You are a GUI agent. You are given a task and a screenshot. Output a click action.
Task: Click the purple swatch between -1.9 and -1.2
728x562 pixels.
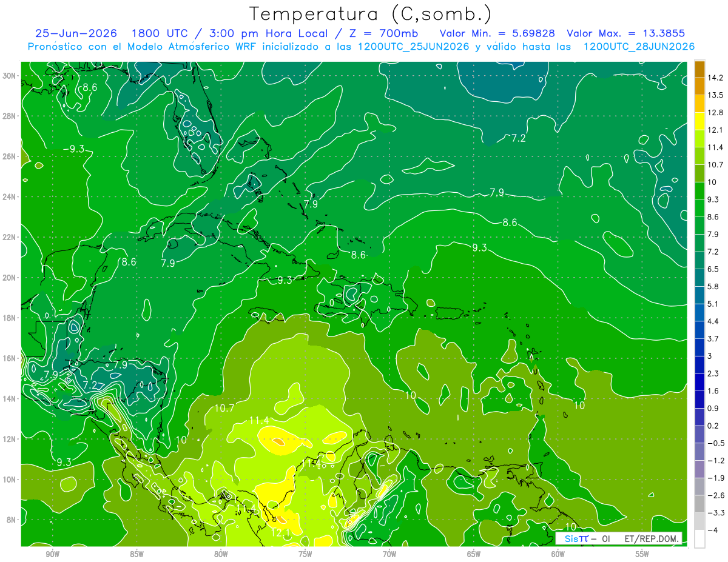pos(699,469)
